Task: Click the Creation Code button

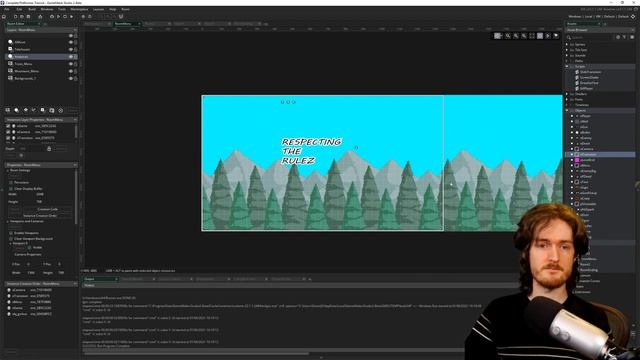Action: point(47,209)
